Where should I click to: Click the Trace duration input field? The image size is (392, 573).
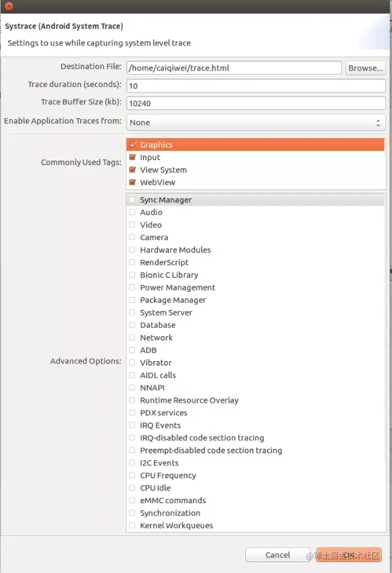click(256, 86)
